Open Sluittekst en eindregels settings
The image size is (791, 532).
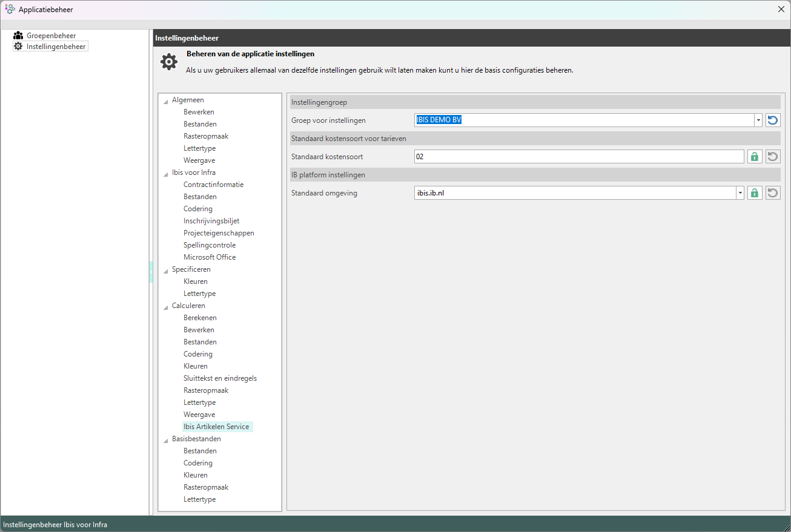tap(220, 378)
